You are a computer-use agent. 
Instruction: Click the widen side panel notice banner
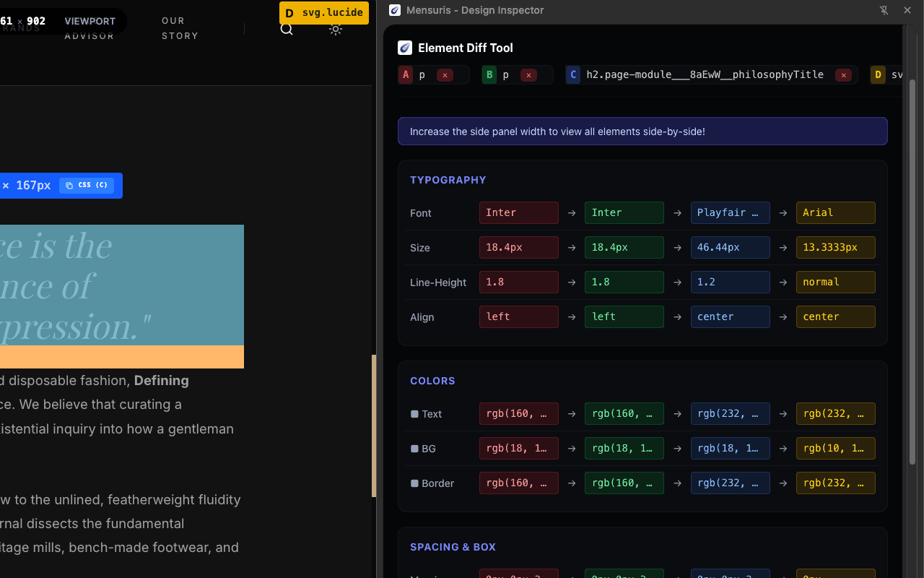[642, 131]
